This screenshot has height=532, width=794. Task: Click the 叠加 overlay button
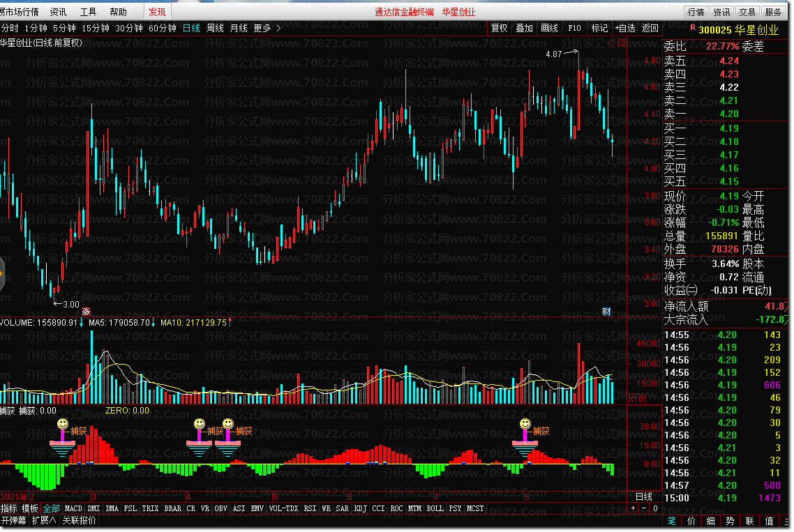tap(524, 29)
